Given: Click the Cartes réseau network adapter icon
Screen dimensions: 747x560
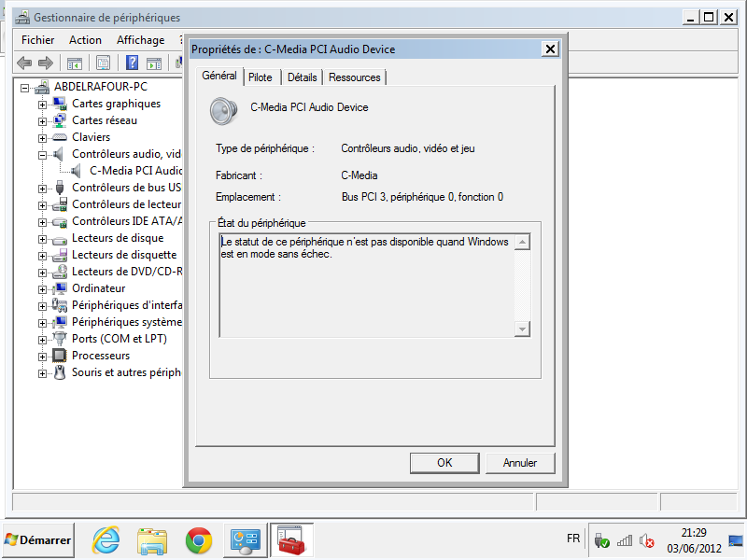Looking at the screenshot, I should point(60,120).
